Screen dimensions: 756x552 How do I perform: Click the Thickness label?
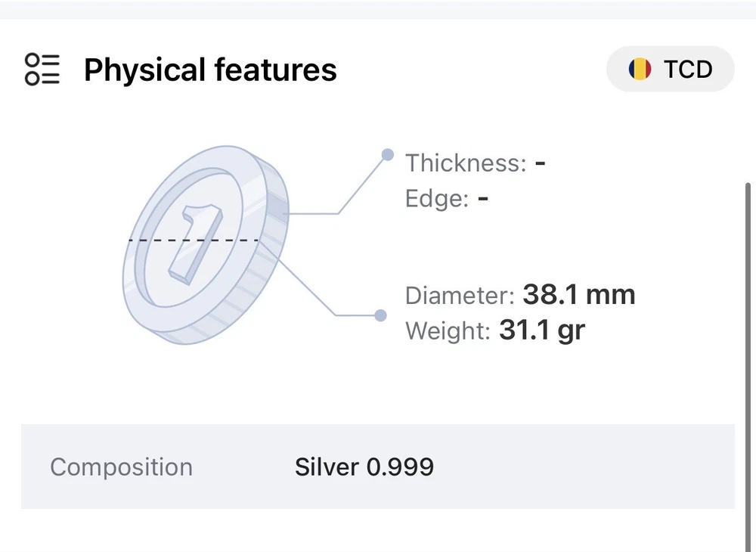[x=466, y=163]
